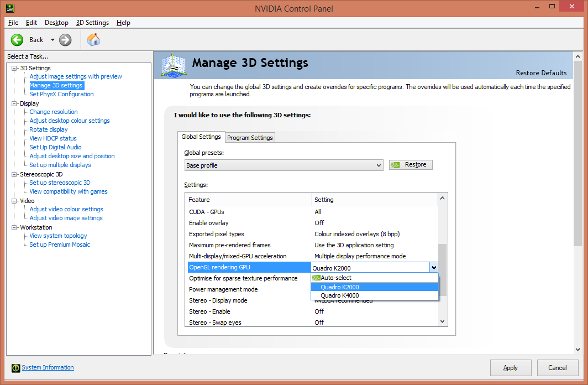This screenshot has height=385, width=588.
Task: Open View HDCP status
Action: click(x=53, y=138)
